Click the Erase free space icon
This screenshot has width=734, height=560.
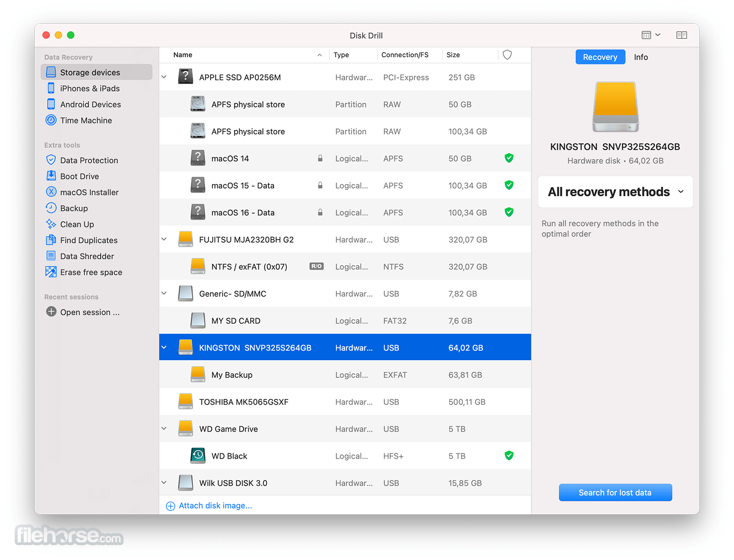click(x=51, y=272)
